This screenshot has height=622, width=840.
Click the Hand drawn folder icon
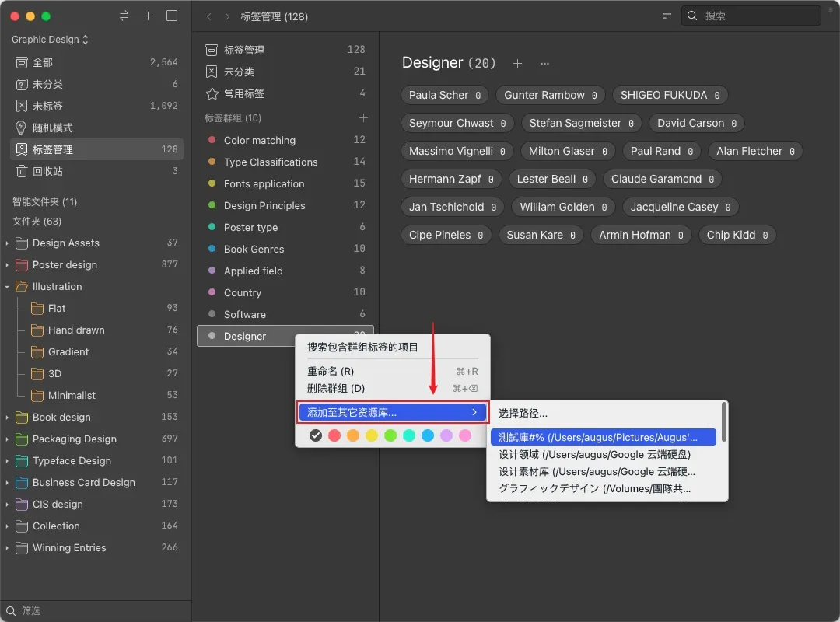point(37,330)
